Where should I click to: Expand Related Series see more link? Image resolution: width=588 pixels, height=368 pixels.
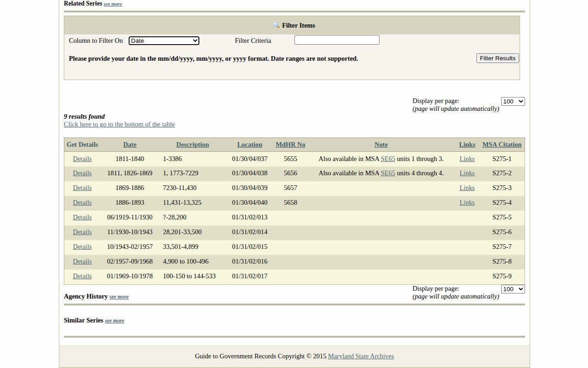pos(113,4)
